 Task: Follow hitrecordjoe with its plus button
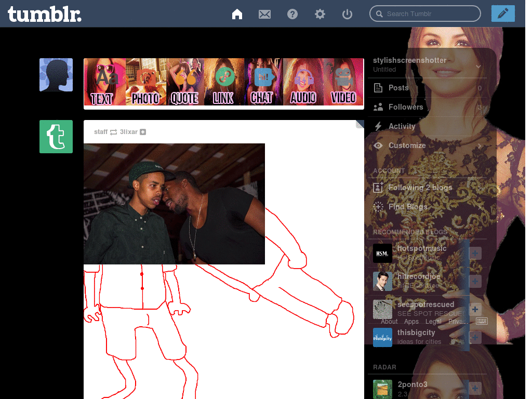point(475,281)
